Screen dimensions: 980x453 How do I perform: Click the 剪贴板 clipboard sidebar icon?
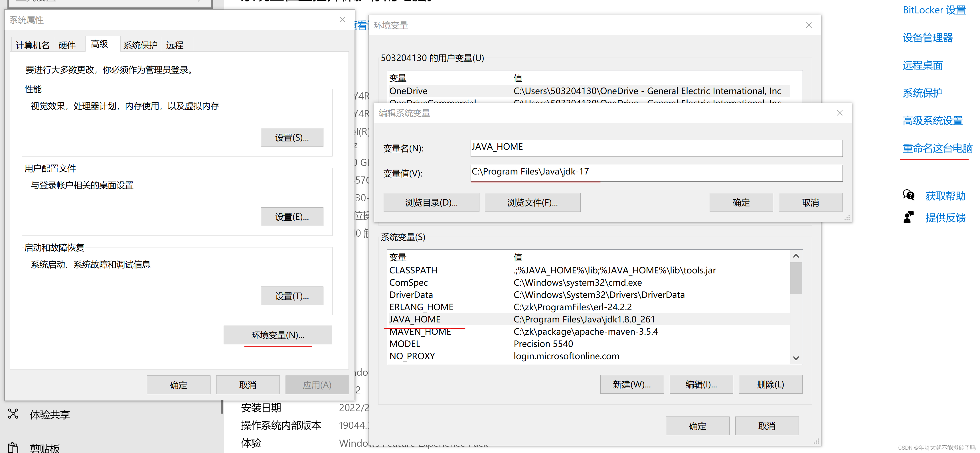coord(13,448)
